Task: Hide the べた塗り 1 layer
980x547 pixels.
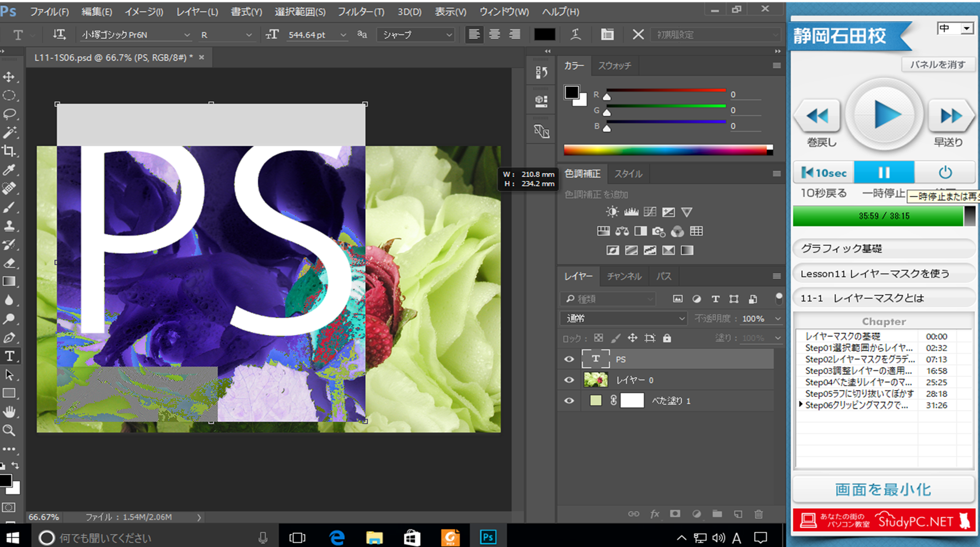Action: 569,401
